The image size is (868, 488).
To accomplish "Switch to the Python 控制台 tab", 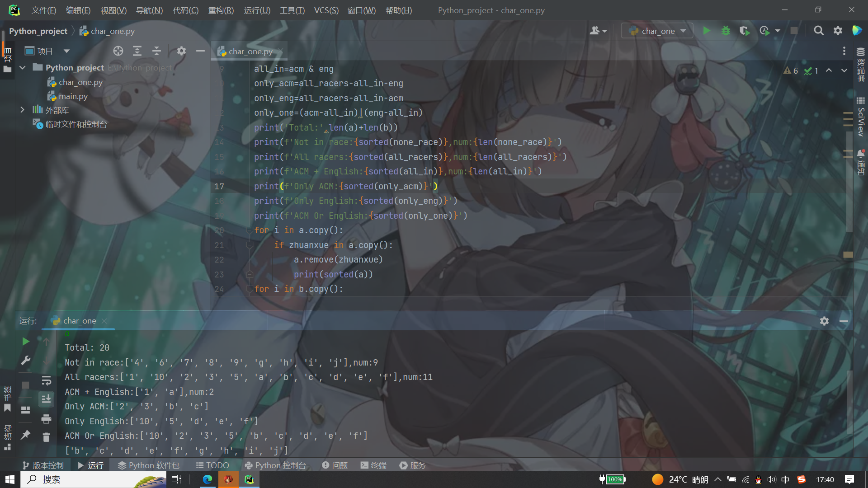I will [x=275, y=465].
